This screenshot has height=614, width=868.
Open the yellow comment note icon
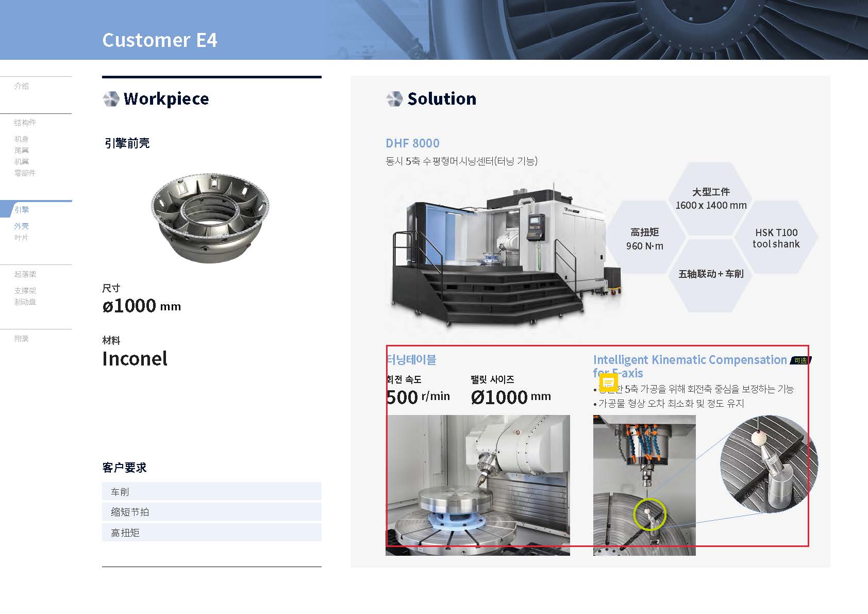[x=608, y=383]
